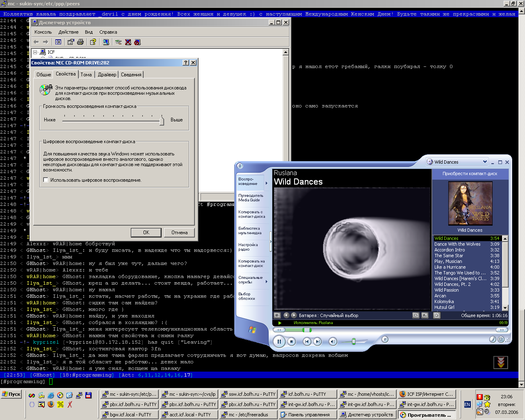Toggle the Media Player menu bar round button
Image resolution: width=525 pixels, height=420 pixels.
[240, 166]
